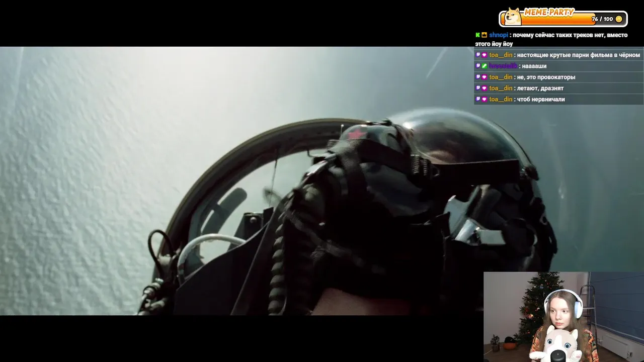Viewport: 644px width, 362px height.
Task: Click the green K badge before shnopi
Action: 478,35
